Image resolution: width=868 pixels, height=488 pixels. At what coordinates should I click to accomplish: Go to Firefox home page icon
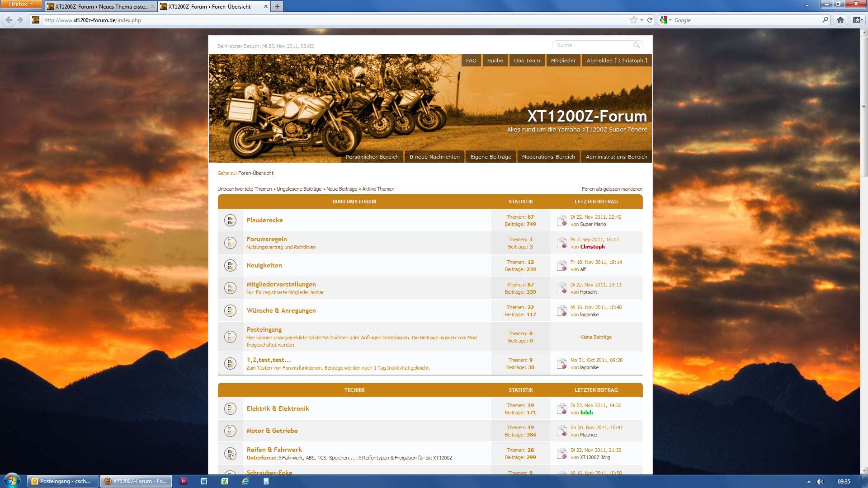tap(840, 20)
